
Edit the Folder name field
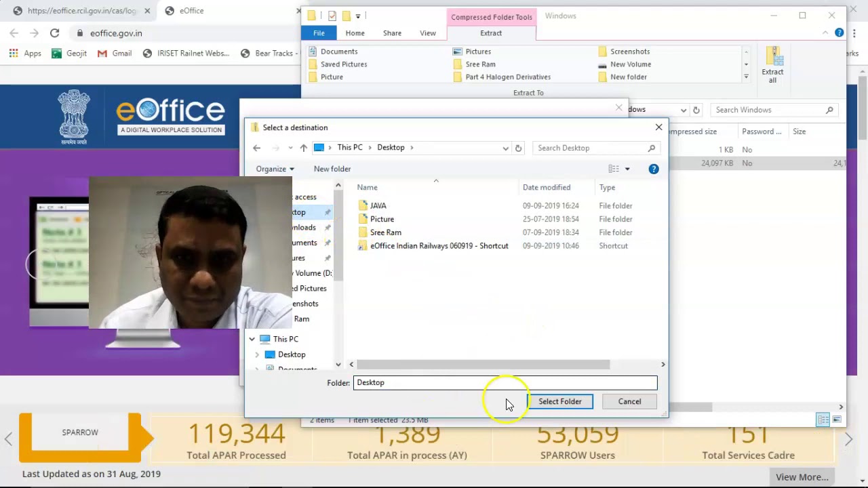505,383
